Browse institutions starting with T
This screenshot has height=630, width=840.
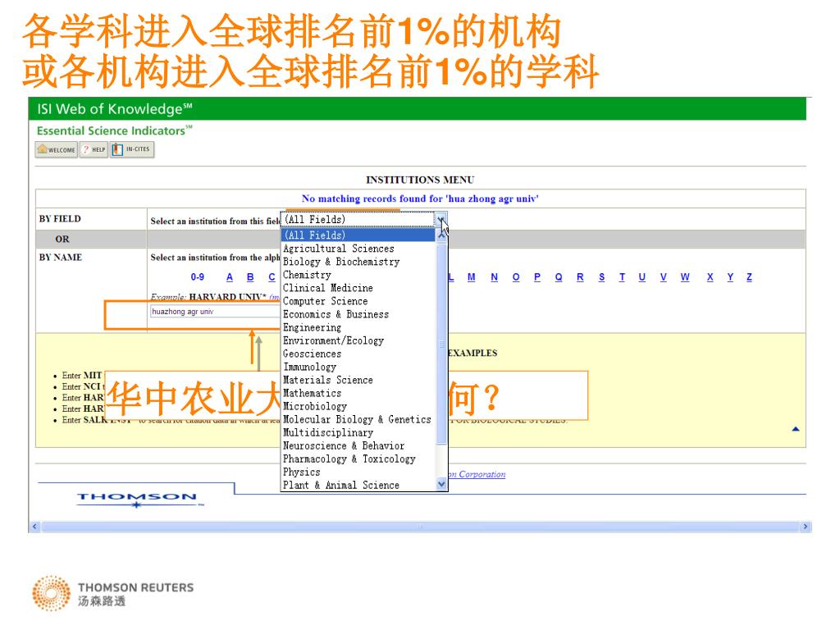(x=622, y=277)
